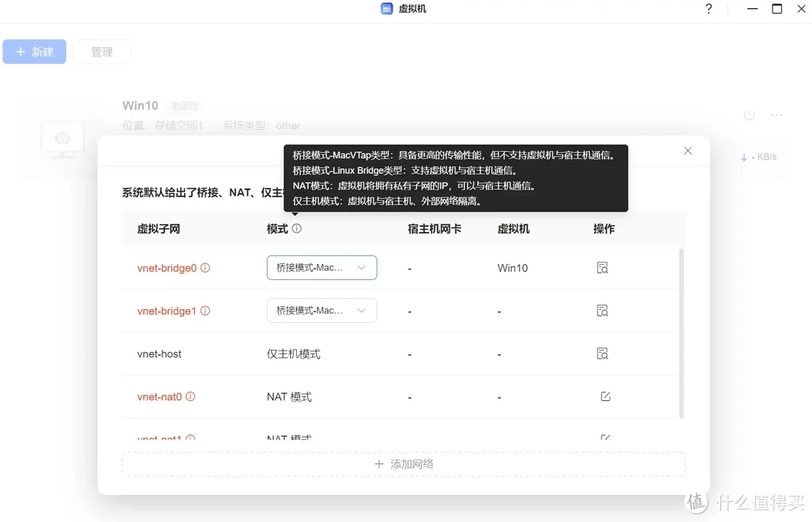Image resolution: width=812 pixels, height=522 pixels.
Task: Select the Win10 virtual machine title
Action: [140, 105]
